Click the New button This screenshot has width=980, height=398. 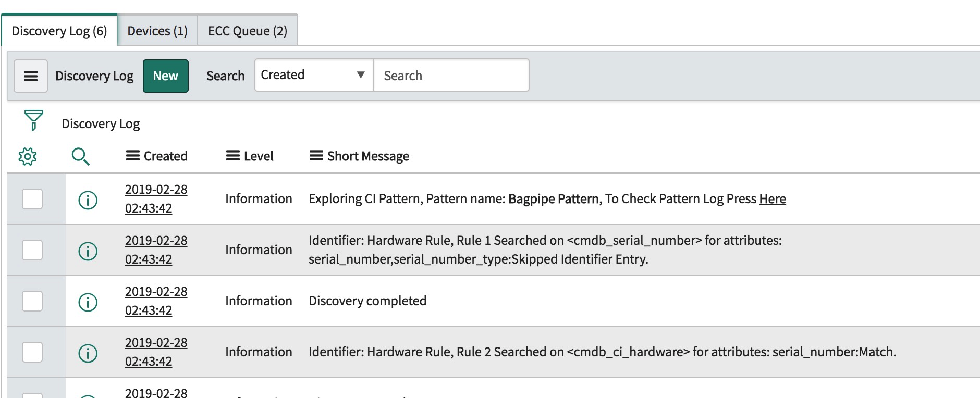pyautogui.click(x=166, y=76)
